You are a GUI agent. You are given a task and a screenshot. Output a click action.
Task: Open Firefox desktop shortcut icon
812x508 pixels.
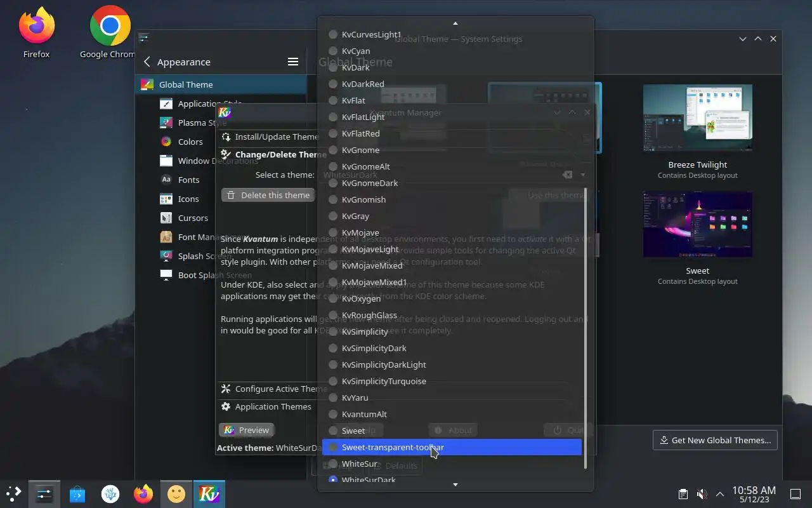36,26
